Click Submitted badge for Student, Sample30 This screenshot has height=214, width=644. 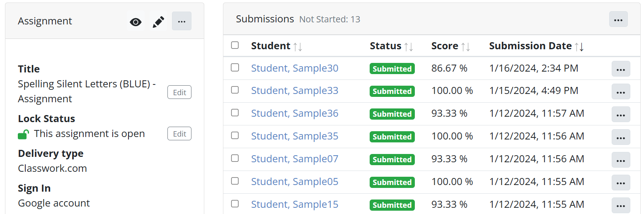[x=392, y=69]
